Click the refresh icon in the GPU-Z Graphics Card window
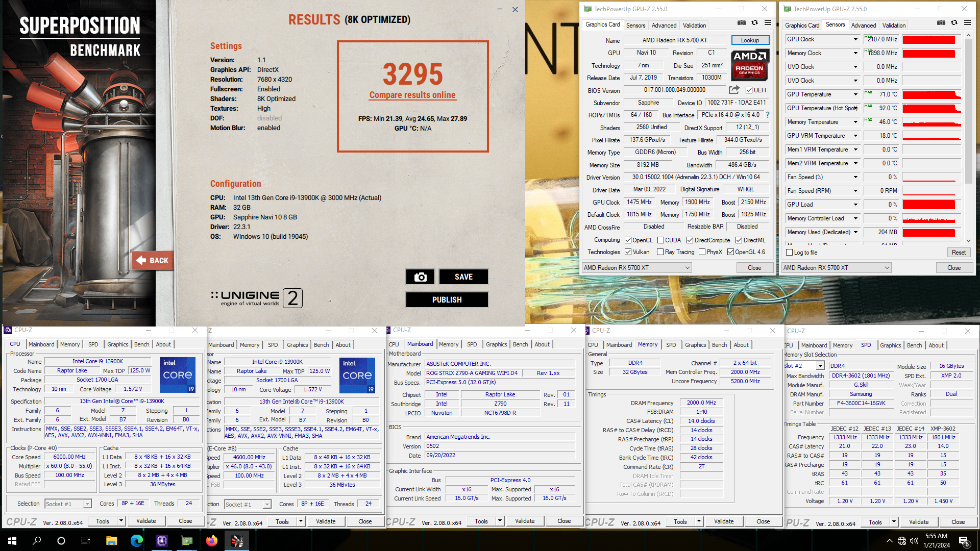The width and height of the screenshot is (980, 551). (754, 23)
